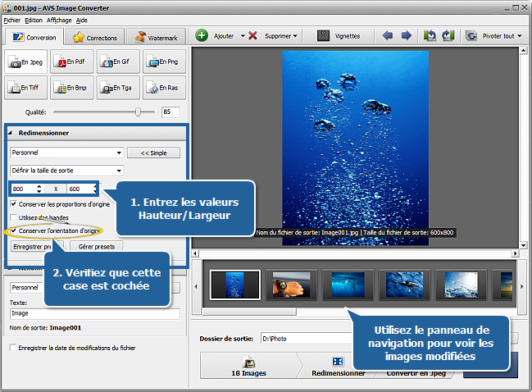Viewport: 532px width, 392px height.
Task: Open the Personnel preset dropdown
Action: (x=67, y=153)
